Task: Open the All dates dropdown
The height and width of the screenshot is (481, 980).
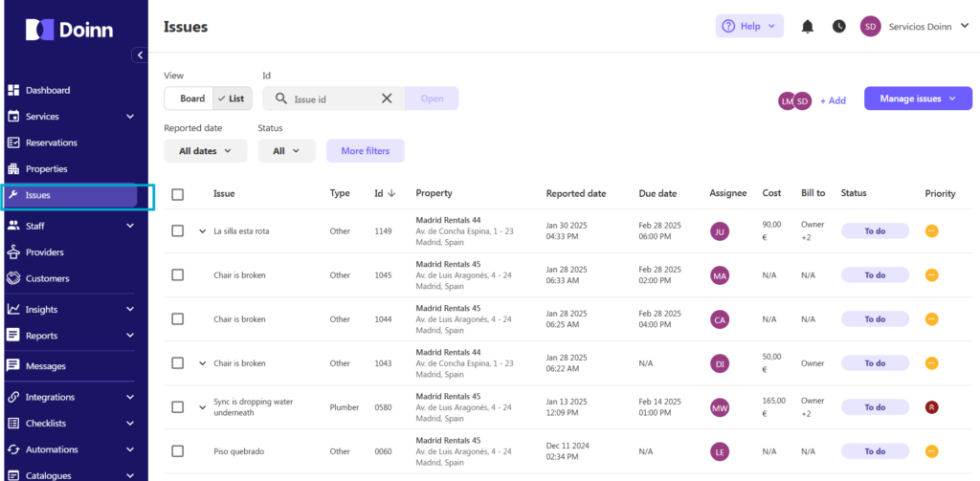Action: pos(206,150)
